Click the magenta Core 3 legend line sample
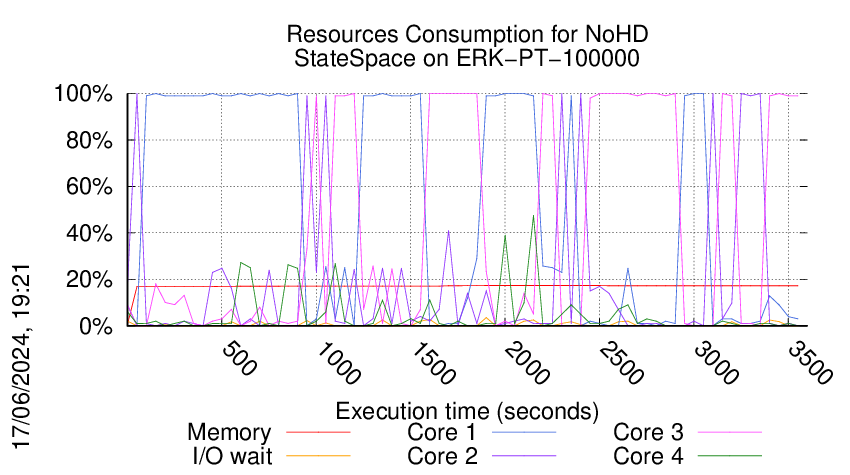Image resolution: width=850 pixels, height=475 pixels. (730, 432)
